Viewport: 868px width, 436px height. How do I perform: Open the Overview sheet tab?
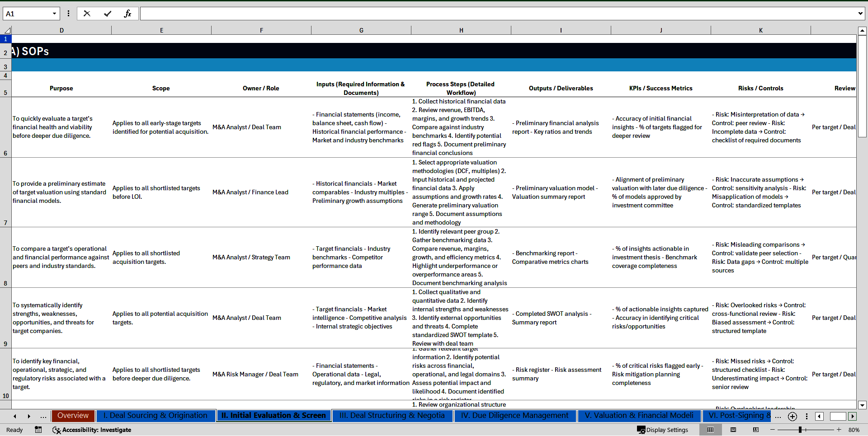click(73, 416)
